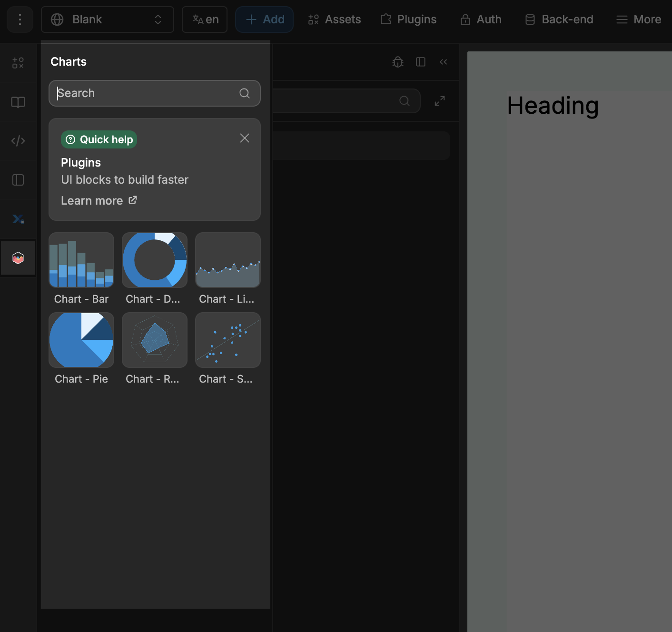Open the Excel plugin icon in sidebar

pyautogui.click(x=18, y=219)
